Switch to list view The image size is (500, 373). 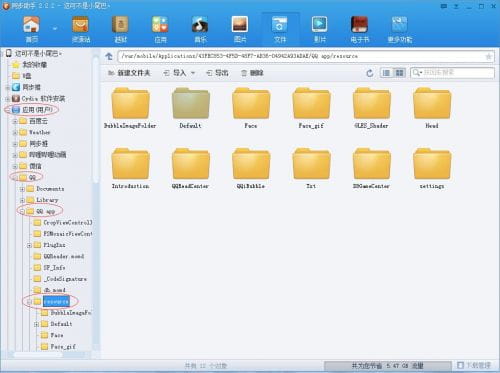click(386, 73)
